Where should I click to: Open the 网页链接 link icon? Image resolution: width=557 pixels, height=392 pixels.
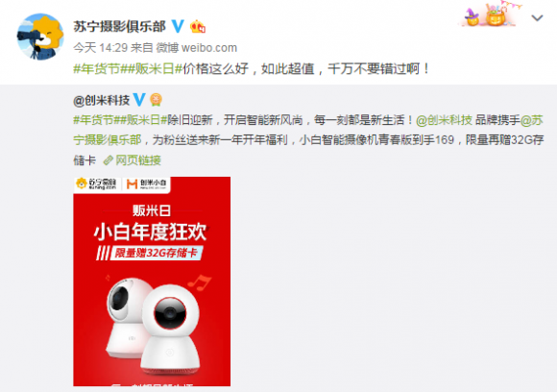108,160
